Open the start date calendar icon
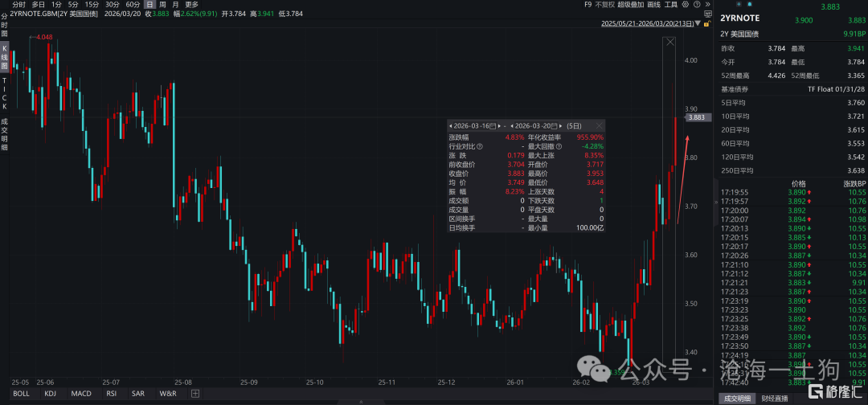The width and height of the screenshot is (868, 405). click(x=493, y=126)
